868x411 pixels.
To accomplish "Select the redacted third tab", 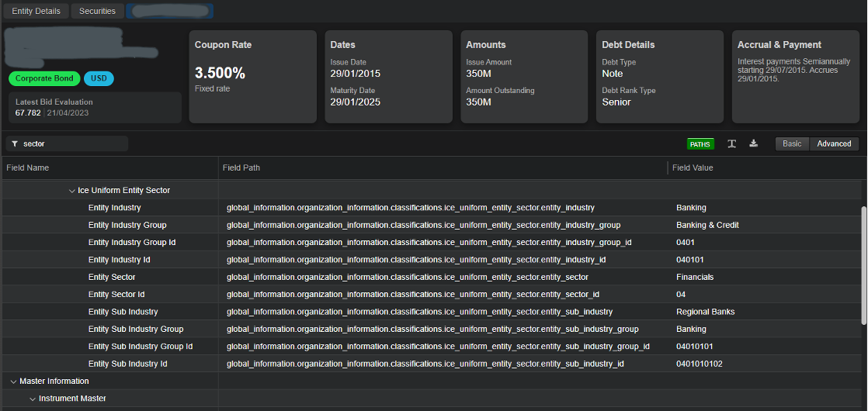I will point(170,11).
